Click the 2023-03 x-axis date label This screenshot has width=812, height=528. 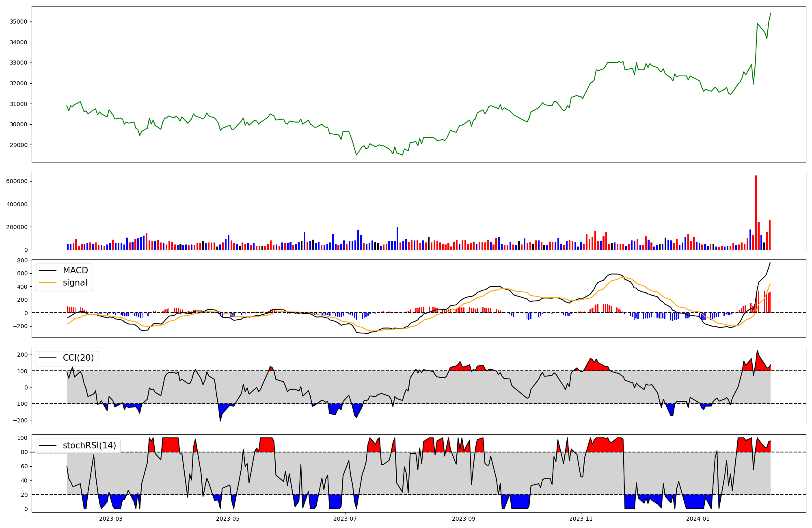click(110, 519)
